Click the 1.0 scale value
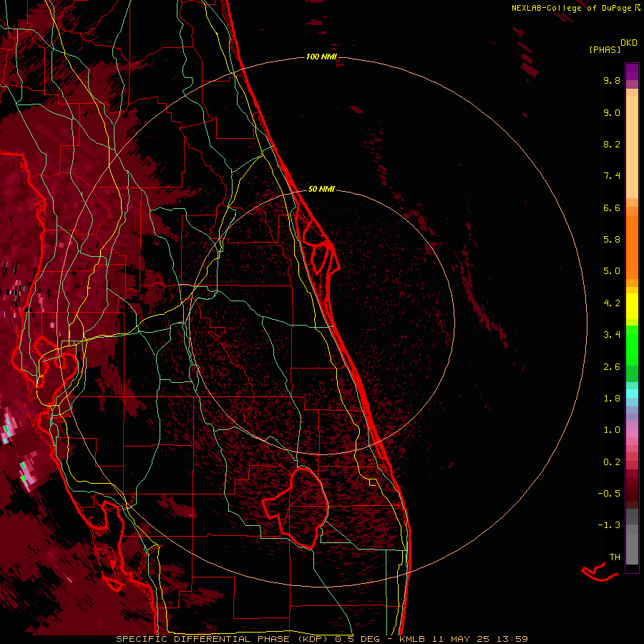 tap(612, 430)
